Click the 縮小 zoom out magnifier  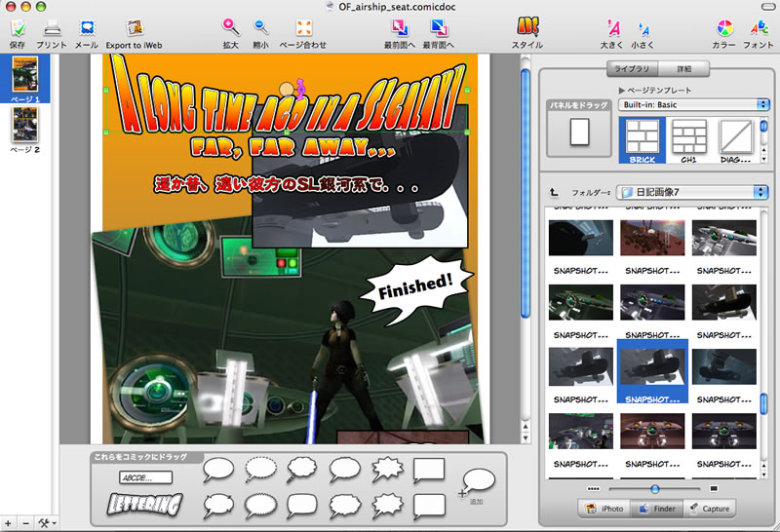click(x=260, y=27)
